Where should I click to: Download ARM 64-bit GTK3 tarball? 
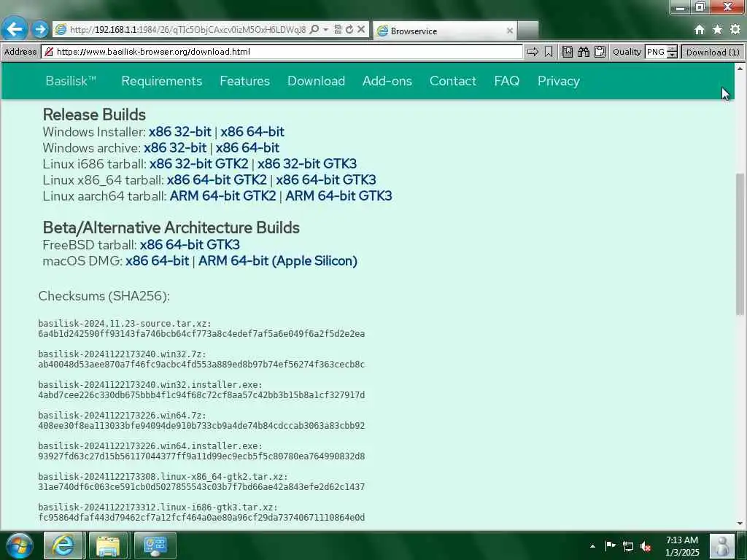pyautogui.click(x=338, y=196)
